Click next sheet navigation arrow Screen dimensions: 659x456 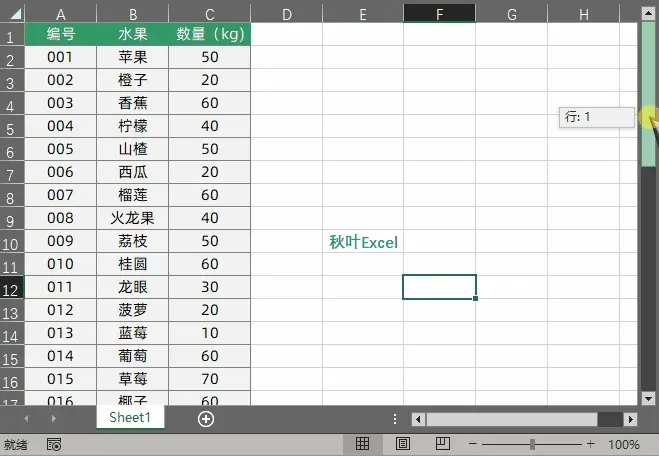pos(53,419)
